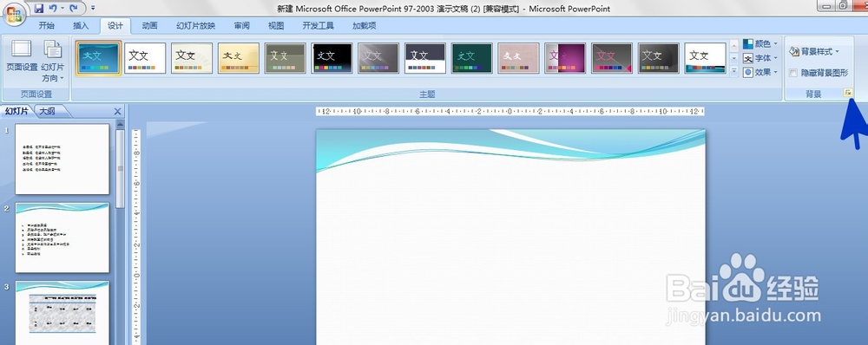Open the 颜色 theme colors dropdown
Screen dimensions: 868x345
(x=760, y=43)
